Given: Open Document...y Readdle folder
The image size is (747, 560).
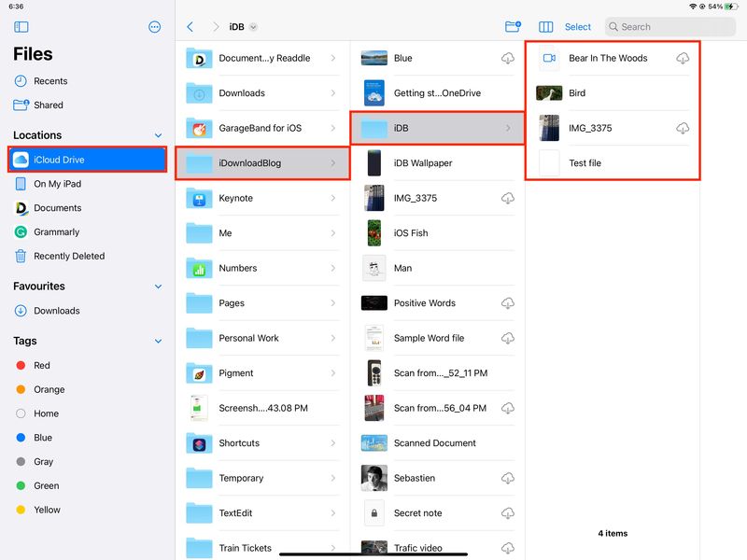Looking at the screenshot, I should click(x=262, y=58).
